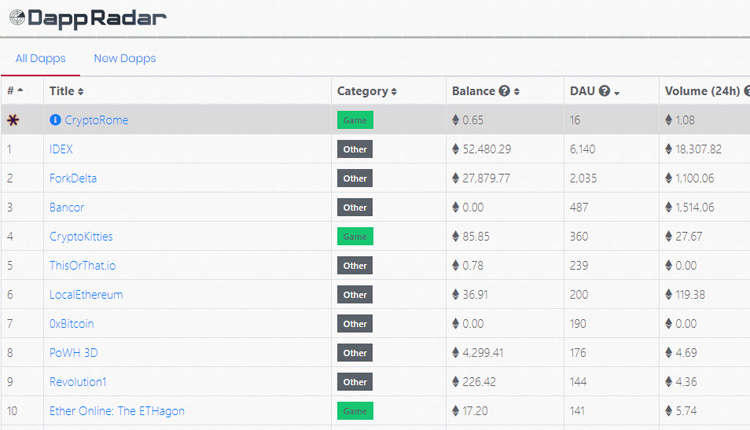Sort the table by Category
750x430 pixels.
pos(367,91)
